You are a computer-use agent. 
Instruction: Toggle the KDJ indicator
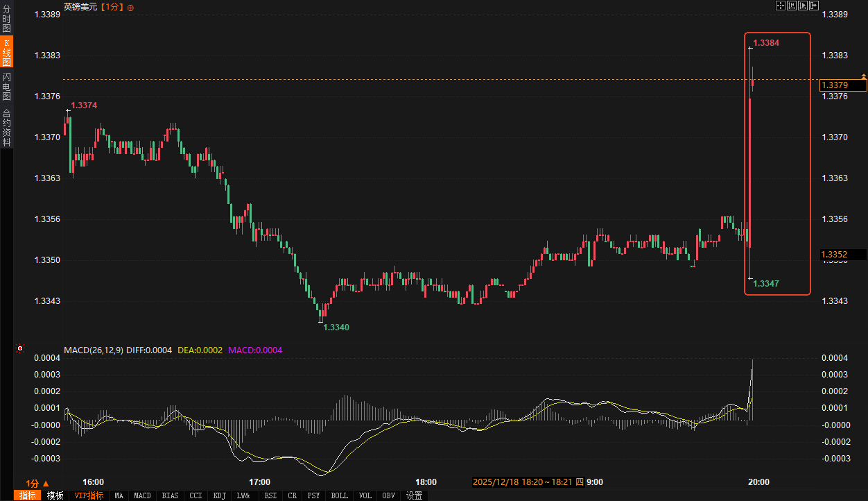click(x=220, y=495)
